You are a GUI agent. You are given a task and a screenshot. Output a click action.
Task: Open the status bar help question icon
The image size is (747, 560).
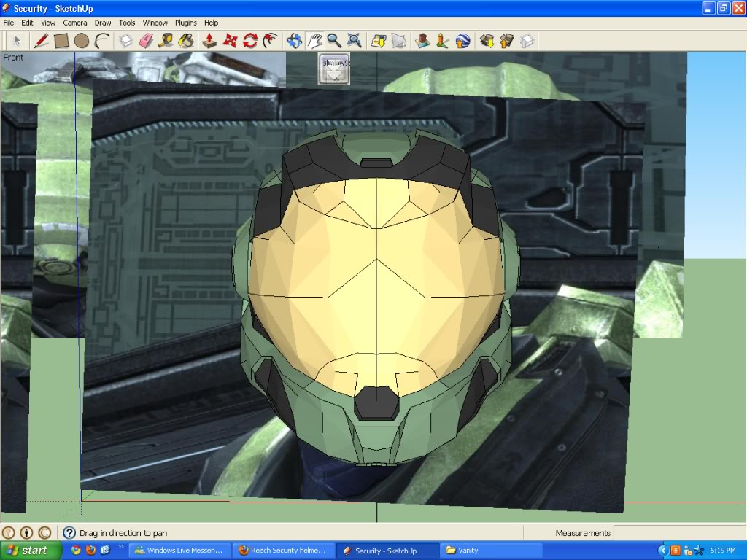pyautogui.click(x=69, y=533)
